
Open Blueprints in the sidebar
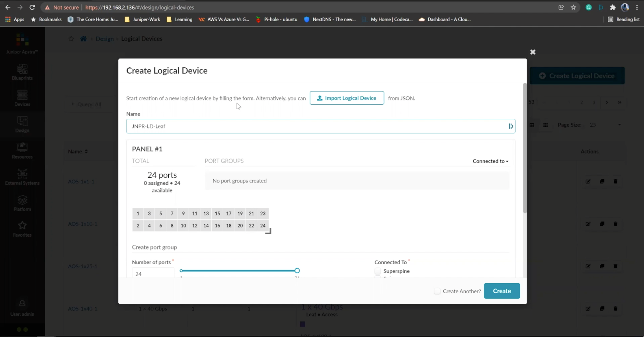22,72
